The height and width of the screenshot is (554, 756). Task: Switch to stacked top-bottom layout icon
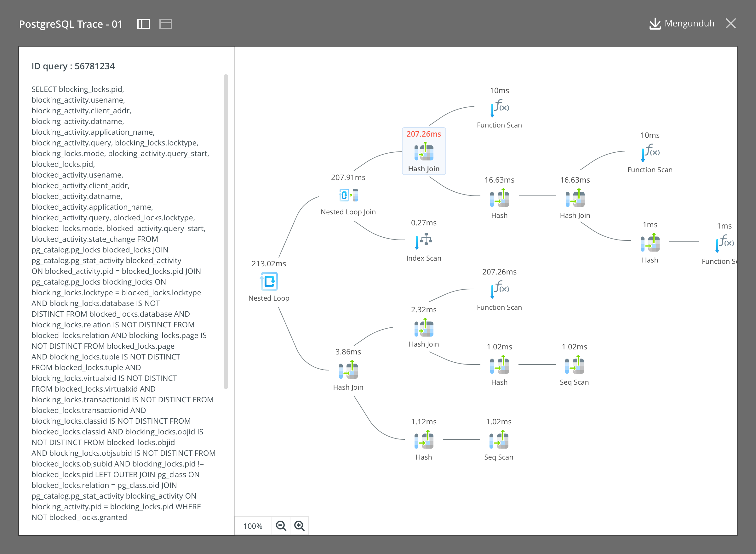(165, 24)
